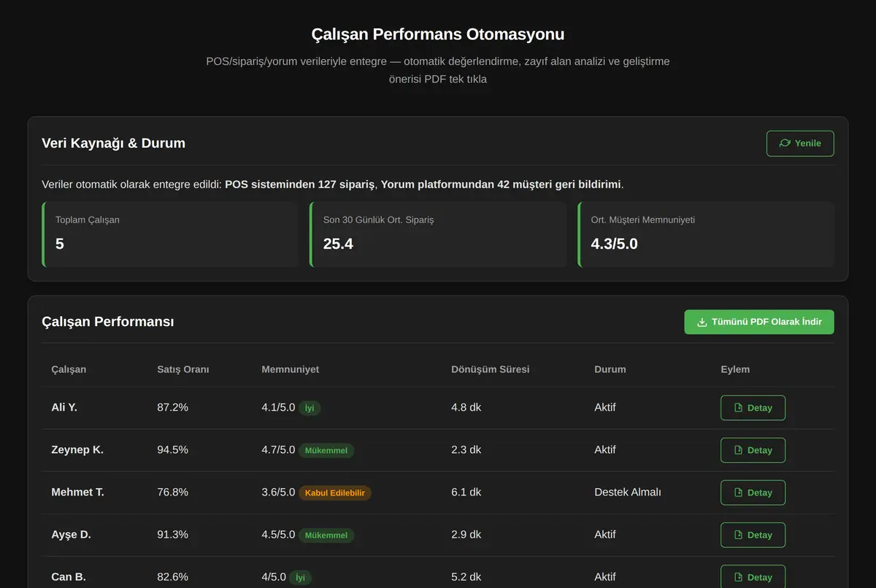Screen dimensions: 876x588
Task: Click the Kabul Edilebilir badge
Action: click(x=335, y=492)
